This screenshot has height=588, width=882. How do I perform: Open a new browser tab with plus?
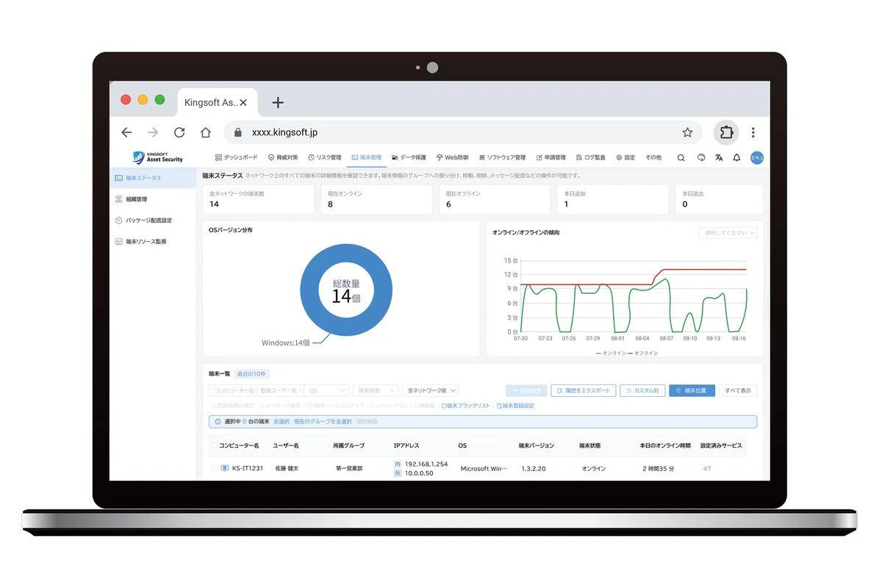pyautogui.click(x=278, y=102)
